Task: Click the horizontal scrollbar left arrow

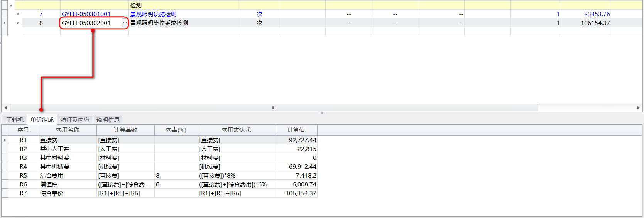Action: pyautogui.click(x=5, y=108)
